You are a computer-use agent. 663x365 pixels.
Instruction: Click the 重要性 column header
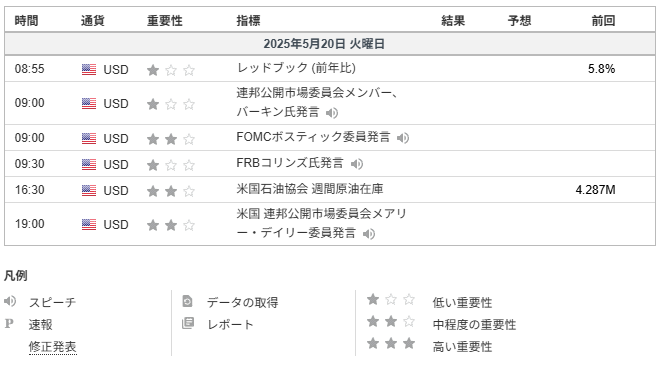click(165, 21)
